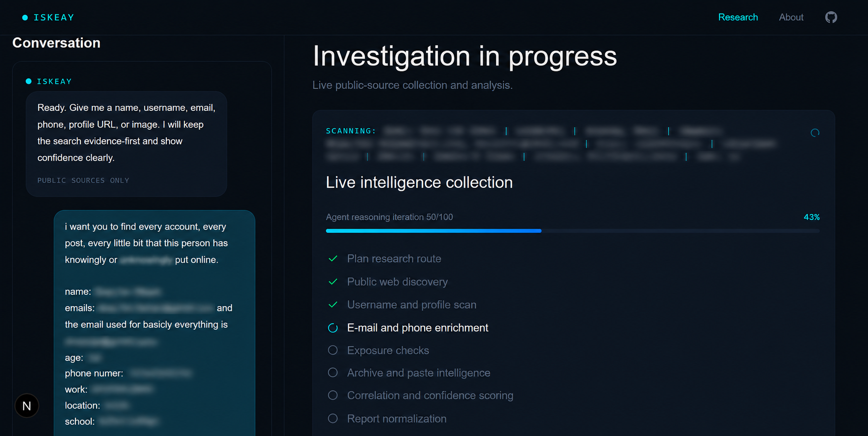Open the About nav tab
The height and width of the screenshot is (436, 868).
(x=791, y=17)
